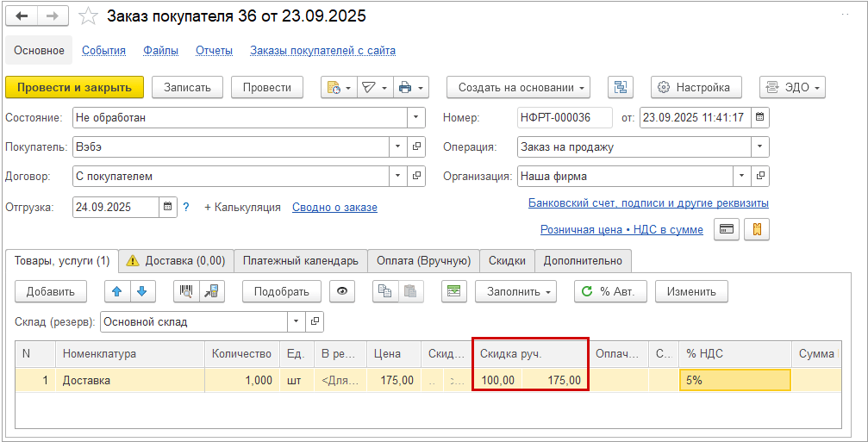Screen dimensions: 868x442
Task: Click the Провести button
Action: 267,87
